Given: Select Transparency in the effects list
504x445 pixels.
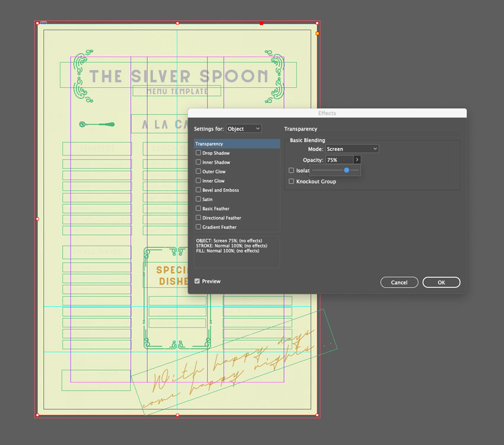Looking at the screenshot, I should 237,144.
